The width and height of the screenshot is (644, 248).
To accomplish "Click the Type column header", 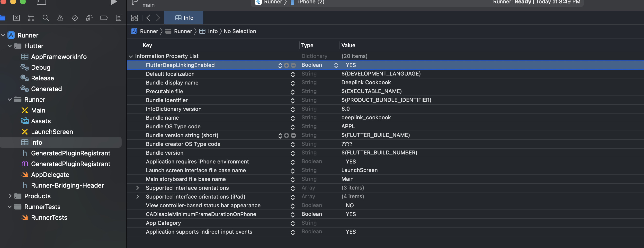I will click(x=307, y=45).
